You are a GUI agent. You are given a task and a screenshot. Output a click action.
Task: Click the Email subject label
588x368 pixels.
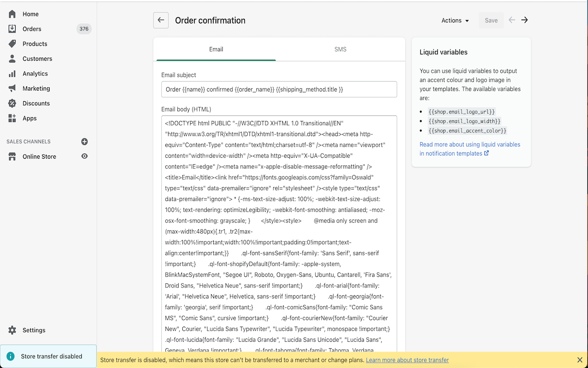179,75
